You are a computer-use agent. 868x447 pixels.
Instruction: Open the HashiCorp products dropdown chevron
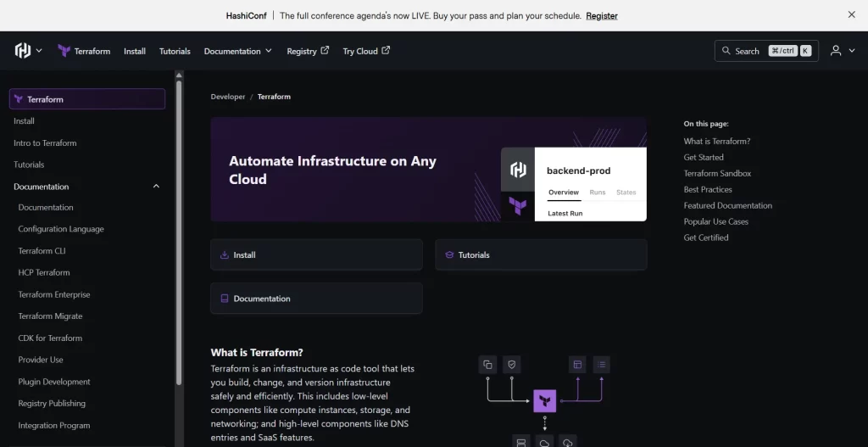[39, 50]
